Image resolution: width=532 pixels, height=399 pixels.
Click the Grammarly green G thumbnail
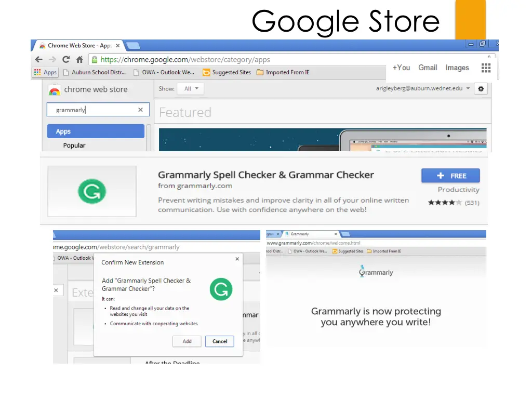pos(92,191)
